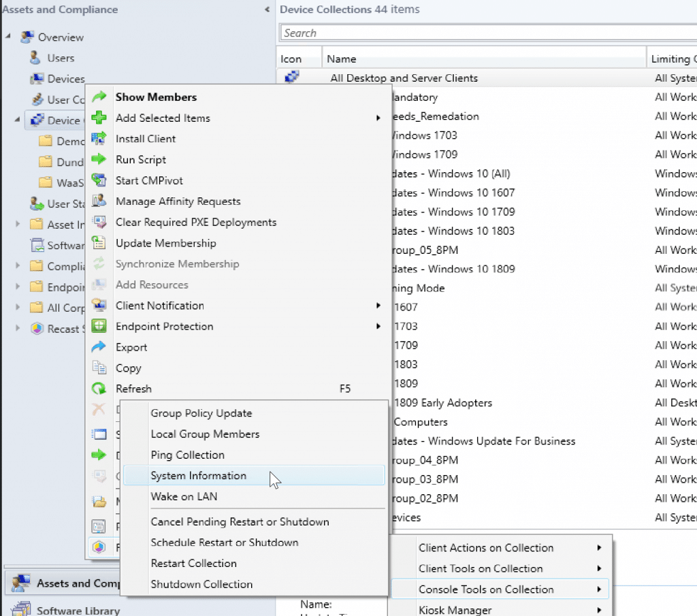
Task: Click the Start CMPivot icon
Action: [x=99, y=180]
